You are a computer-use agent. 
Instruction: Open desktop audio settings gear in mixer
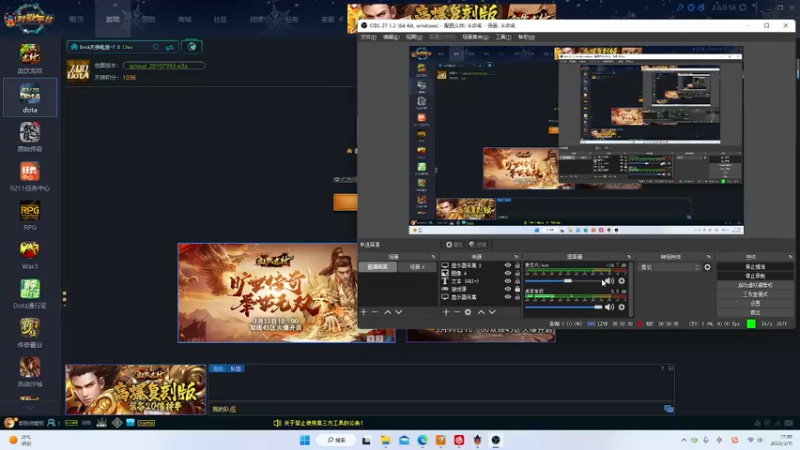[x=621, y=307]
